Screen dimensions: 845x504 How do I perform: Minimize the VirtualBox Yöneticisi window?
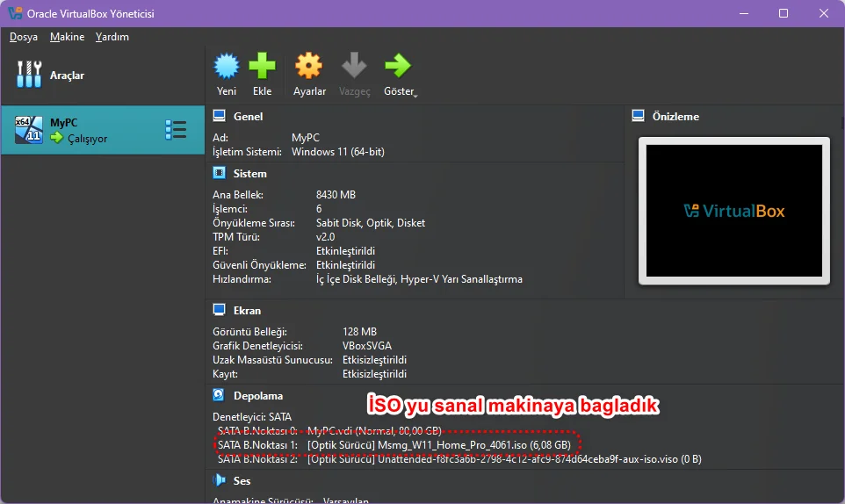click(744, 13)
